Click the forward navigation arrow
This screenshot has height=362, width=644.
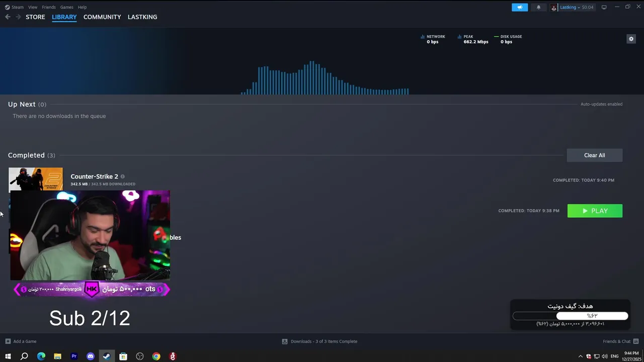pyautogui.click(x=19, y=17)
